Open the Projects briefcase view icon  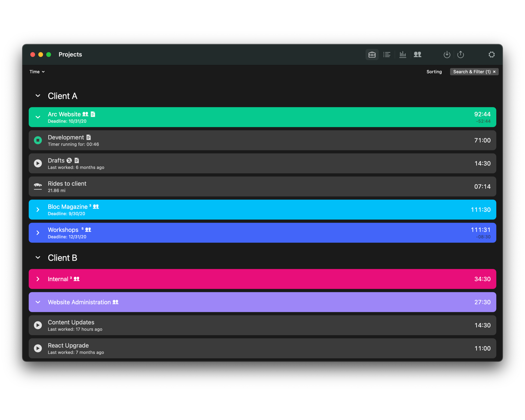point(372,55)
